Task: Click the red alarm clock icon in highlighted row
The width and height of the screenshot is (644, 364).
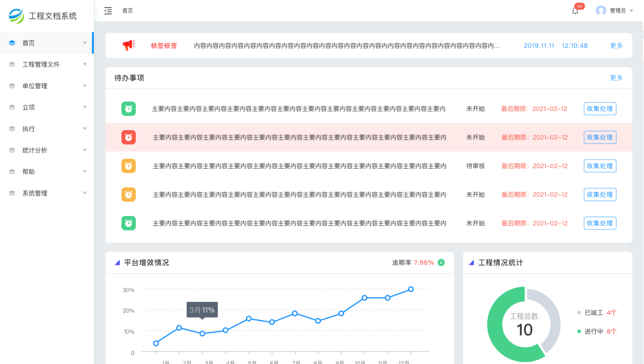Action: [x=128, y=137]
